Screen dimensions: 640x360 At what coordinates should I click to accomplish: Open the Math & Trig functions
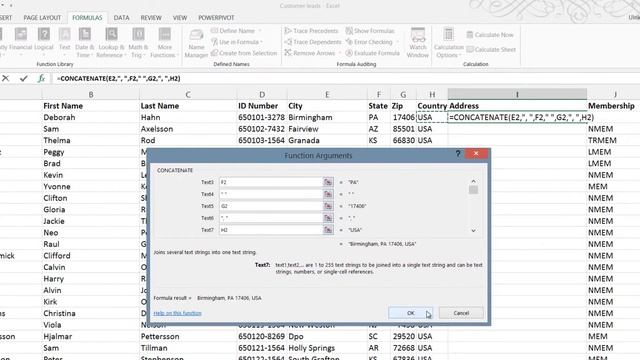click(138, 42)
